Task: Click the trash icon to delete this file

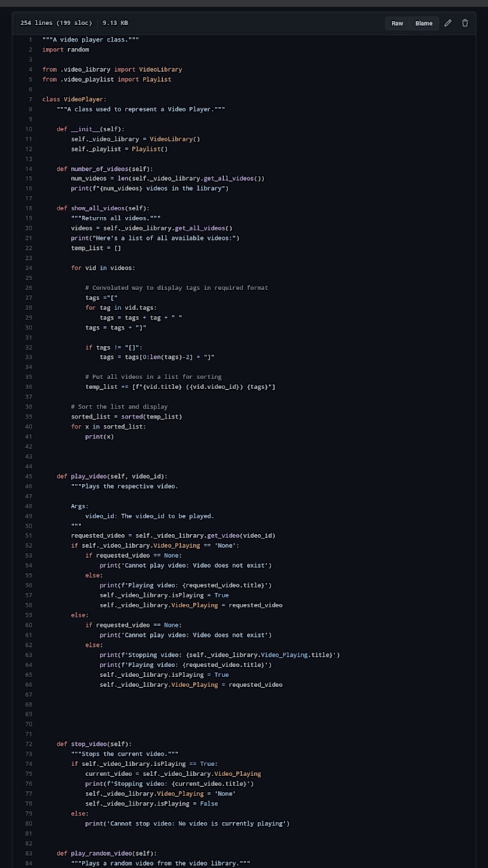Action: 465,23
